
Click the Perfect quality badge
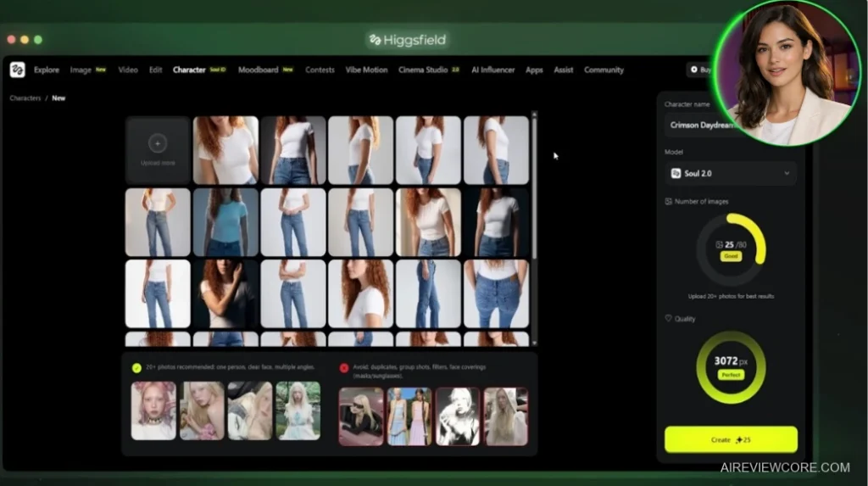pos(731,375)
